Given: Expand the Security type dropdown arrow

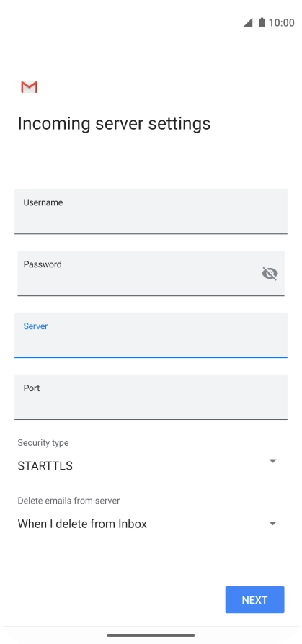Looking at the screenshot, I should click(272, 461).
